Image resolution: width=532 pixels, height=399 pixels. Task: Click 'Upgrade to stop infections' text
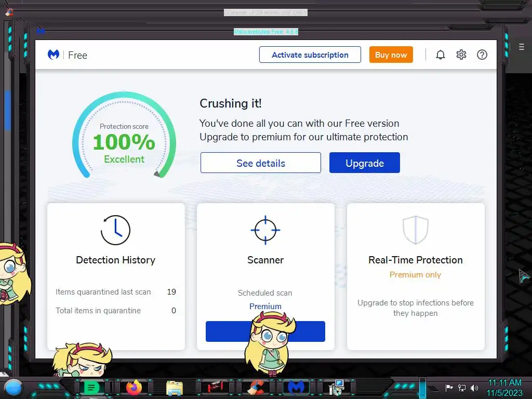point(415,308)
